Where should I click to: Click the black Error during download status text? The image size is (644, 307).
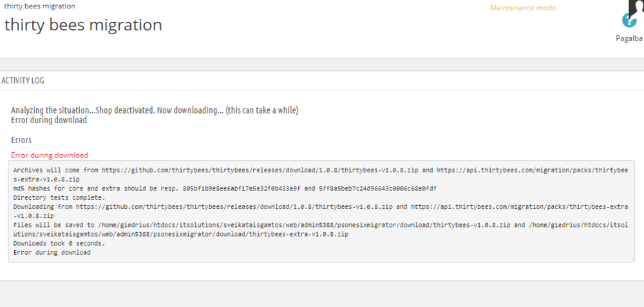[49, 120]
